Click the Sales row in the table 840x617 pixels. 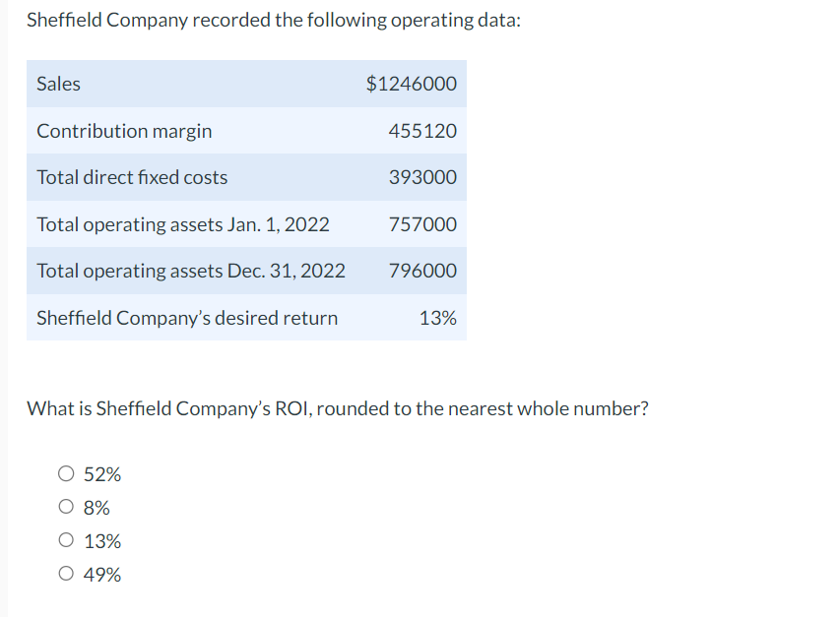click(246, 84)
